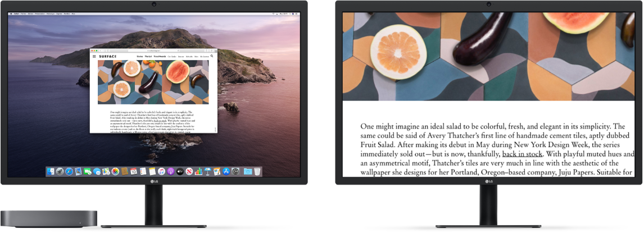Open the Apple TV app in Dock
This screenshot has width=644, height=233.
point(180,171)
